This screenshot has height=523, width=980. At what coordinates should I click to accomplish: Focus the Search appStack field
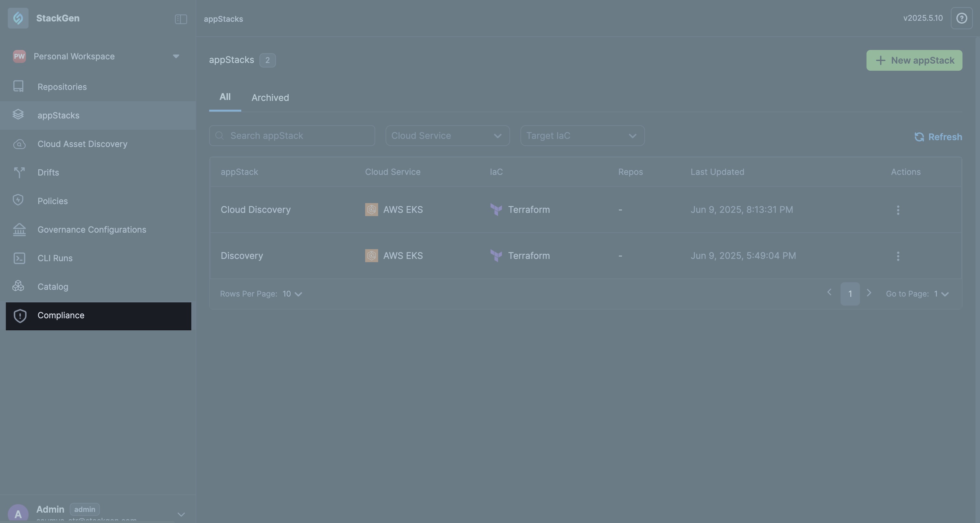[292, 136]
